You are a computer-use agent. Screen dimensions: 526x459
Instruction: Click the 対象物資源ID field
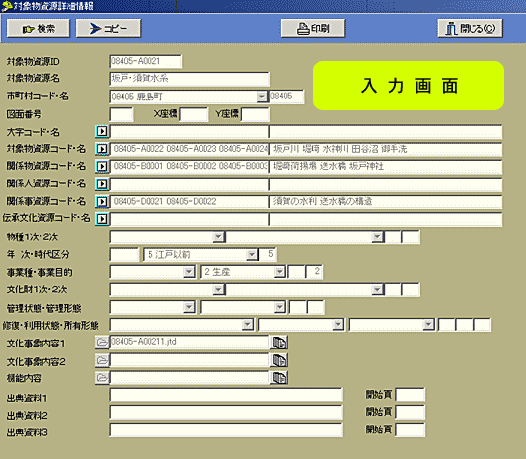(x=146, y=61)
